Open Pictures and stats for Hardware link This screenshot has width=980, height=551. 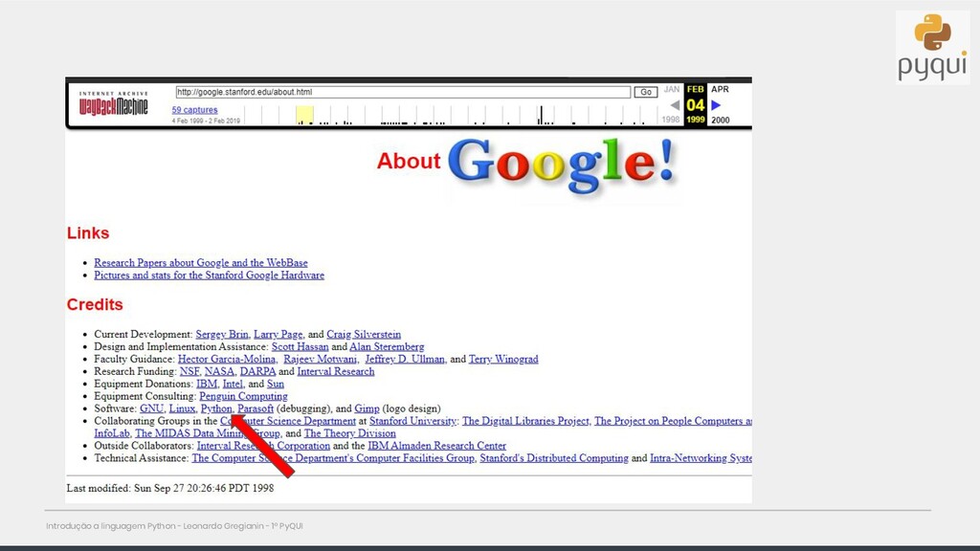(x=209, y=275)
